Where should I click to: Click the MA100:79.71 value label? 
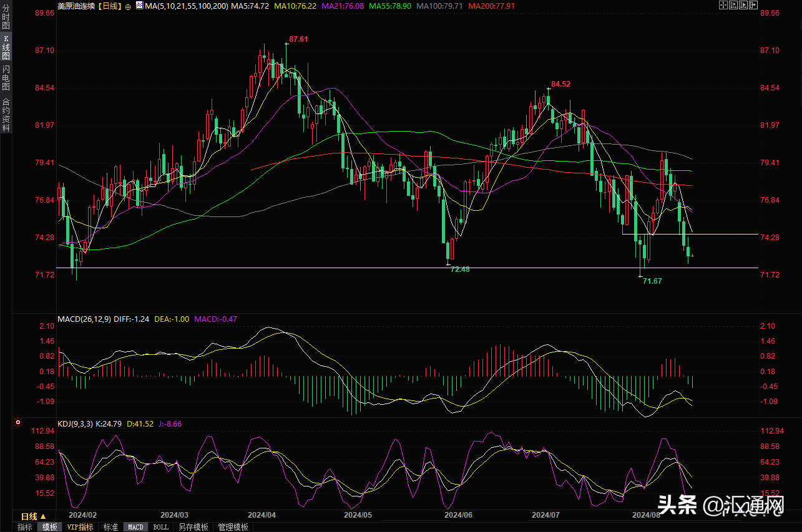(x=439, y=6)
